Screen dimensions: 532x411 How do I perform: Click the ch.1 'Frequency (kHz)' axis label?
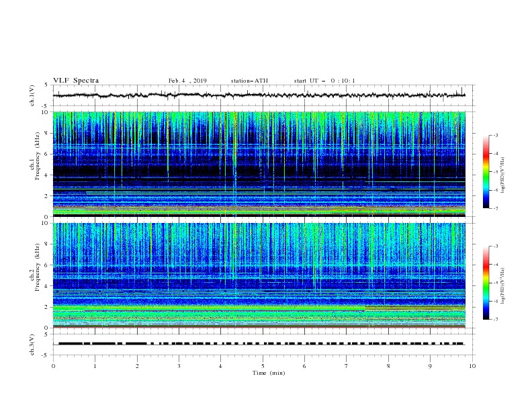38,156
